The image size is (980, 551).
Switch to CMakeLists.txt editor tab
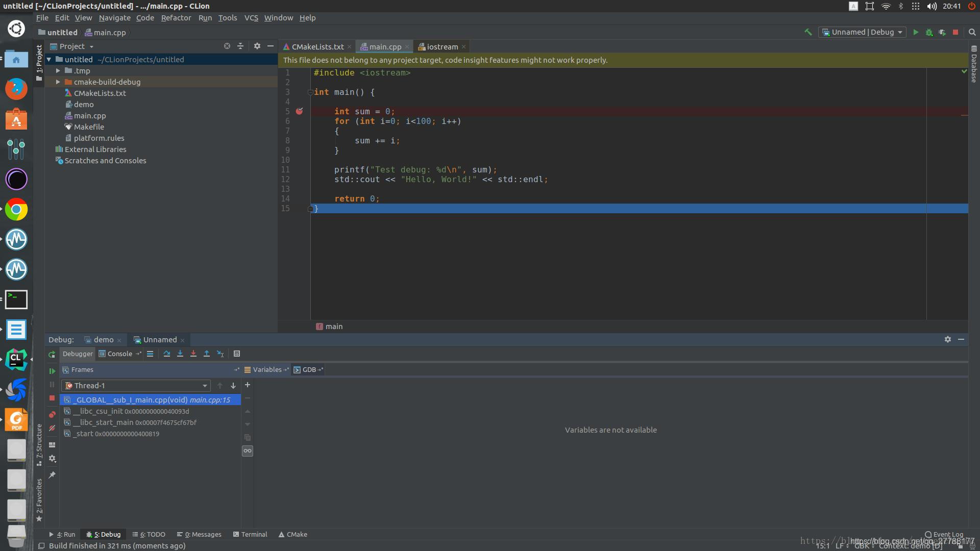317,47
